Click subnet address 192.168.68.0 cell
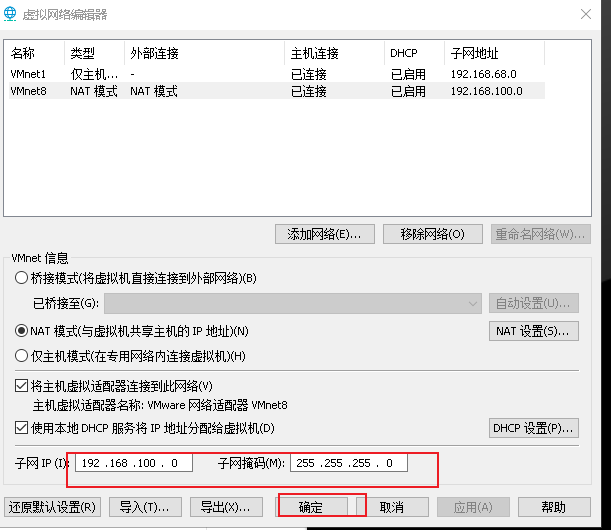The width and height of the screenshot is (611, 530). 484,74
